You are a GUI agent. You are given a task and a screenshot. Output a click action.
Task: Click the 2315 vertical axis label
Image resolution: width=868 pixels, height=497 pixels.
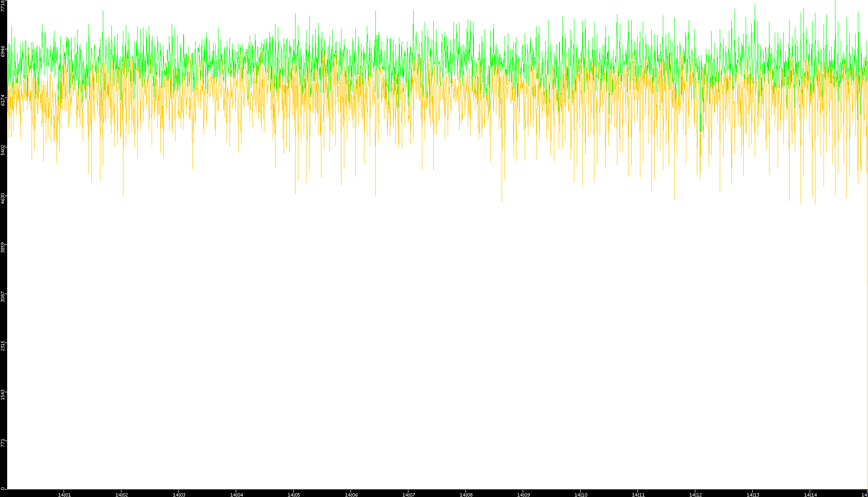click(3, 346)
